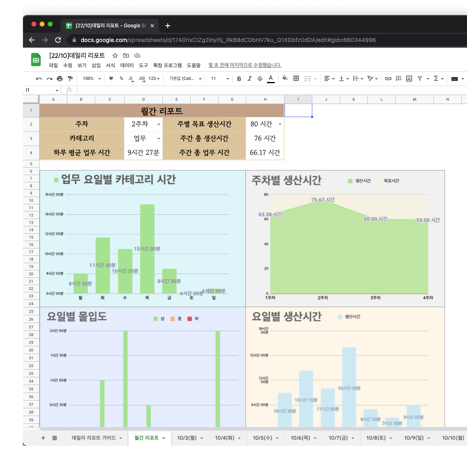Image resolution: width=467 pixels, height=476 pixels.
Task: Open text wrapping dropdown
Action: (358, 79)
